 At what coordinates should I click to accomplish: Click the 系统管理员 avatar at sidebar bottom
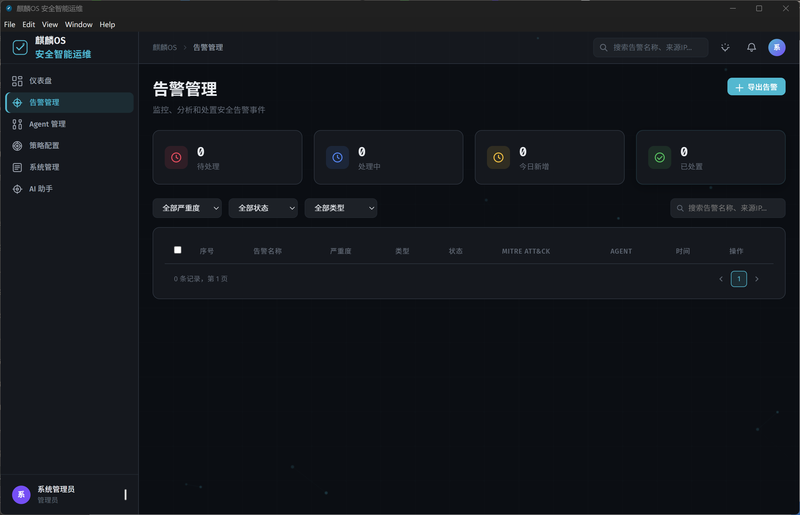21,495
